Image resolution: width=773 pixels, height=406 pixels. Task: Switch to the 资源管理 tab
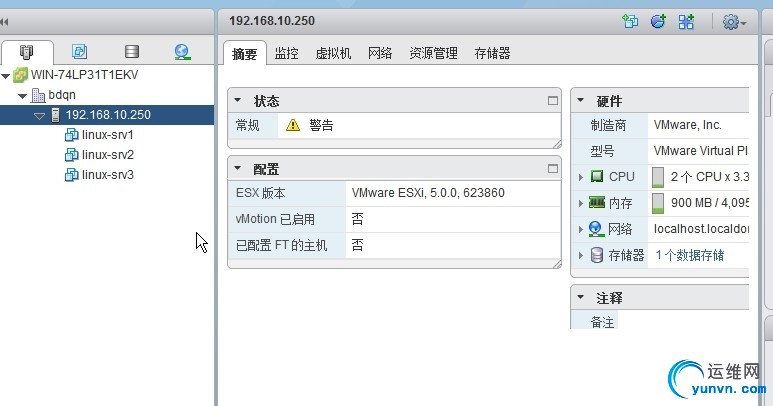433,53
